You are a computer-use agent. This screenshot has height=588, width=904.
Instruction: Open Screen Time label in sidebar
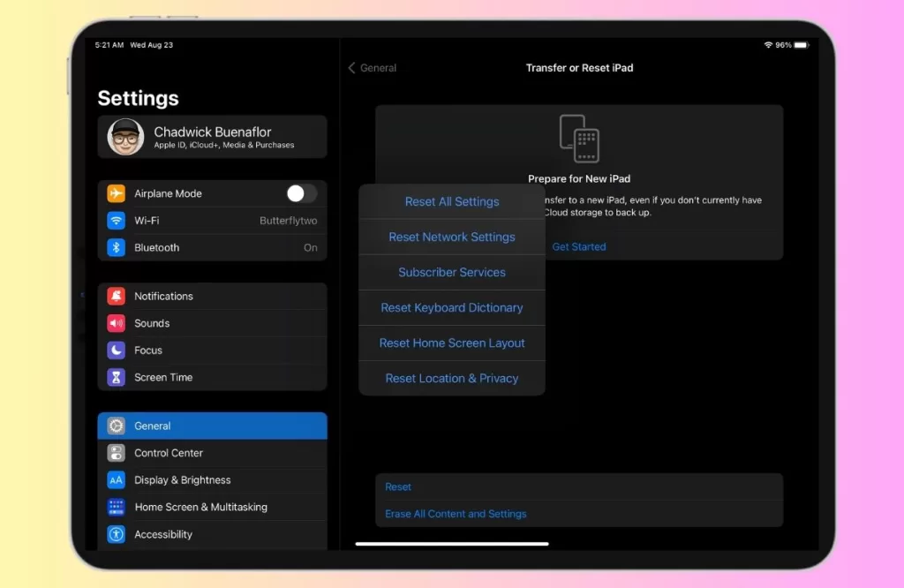[163, 378]
